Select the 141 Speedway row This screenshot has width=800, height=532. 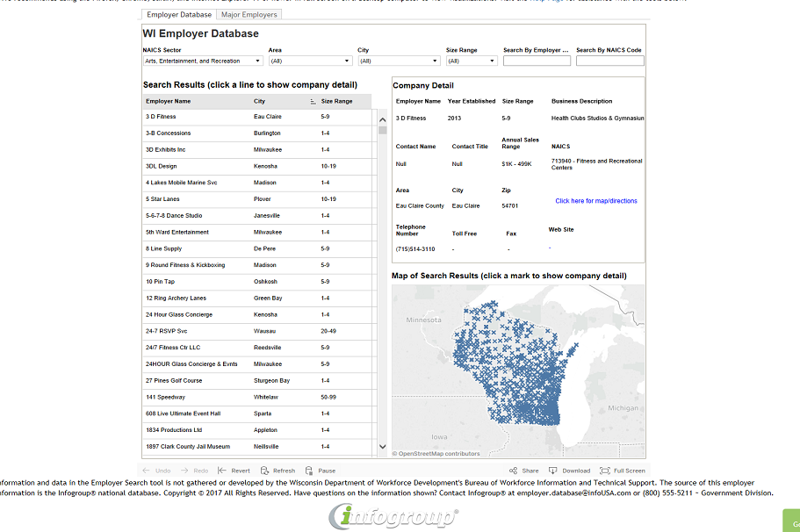257,398
